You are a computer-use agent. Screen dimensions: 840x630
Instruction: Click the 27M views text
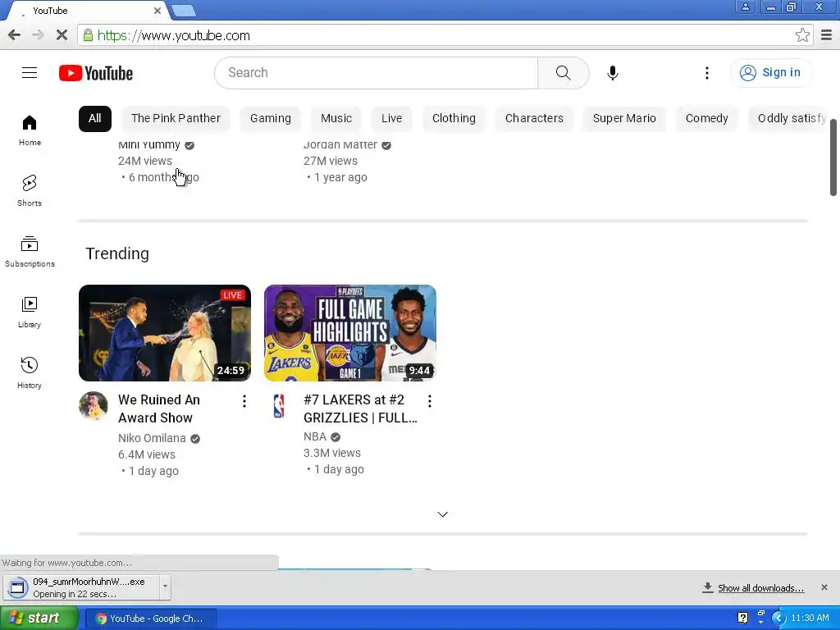coord(330,161)
